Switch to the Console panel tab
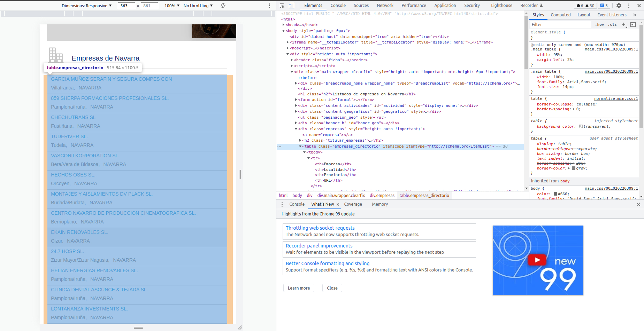Viewport: 644px width, 331px height. [338, 6]
